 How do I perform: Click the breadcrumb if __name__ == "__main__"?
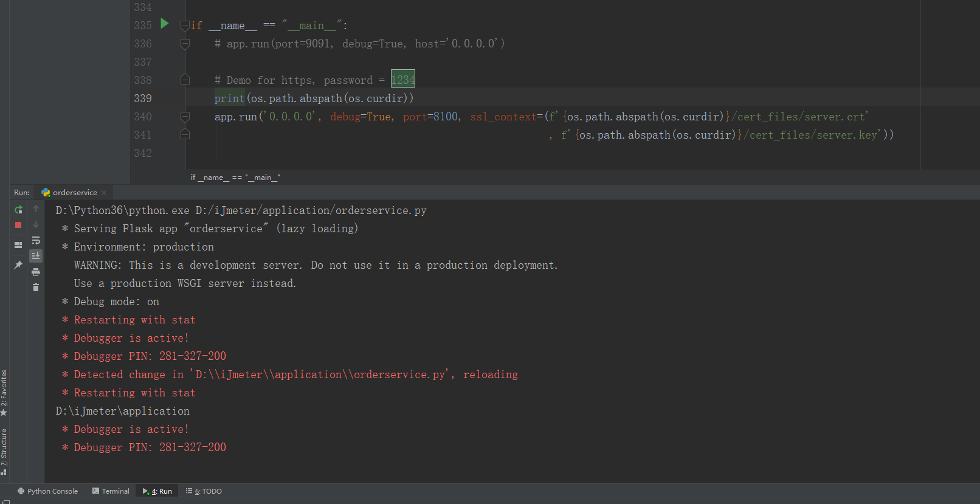click(235, 178)
